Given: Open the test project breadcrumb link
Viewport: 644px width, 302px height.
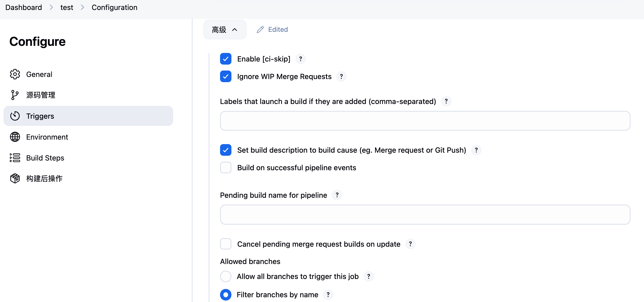Looking at the screenshot, I should point(66,7).
